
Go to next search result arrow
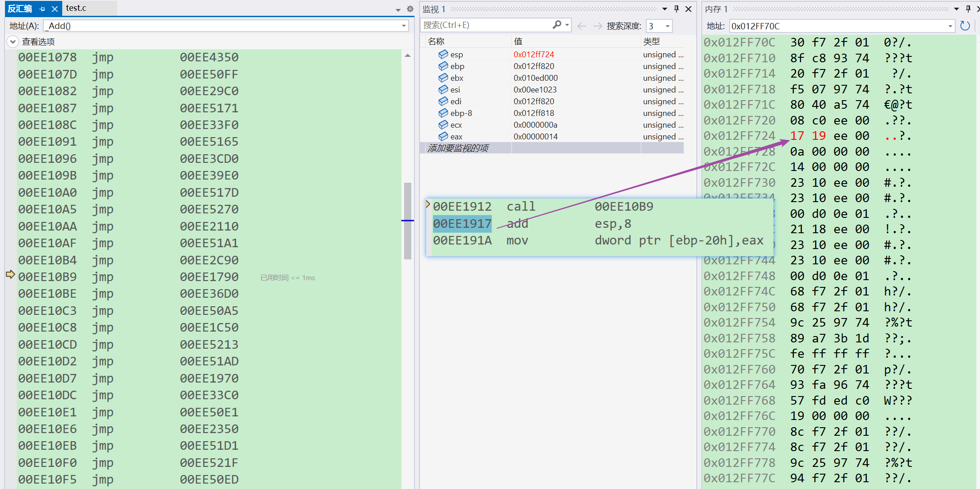click(598, 26)
